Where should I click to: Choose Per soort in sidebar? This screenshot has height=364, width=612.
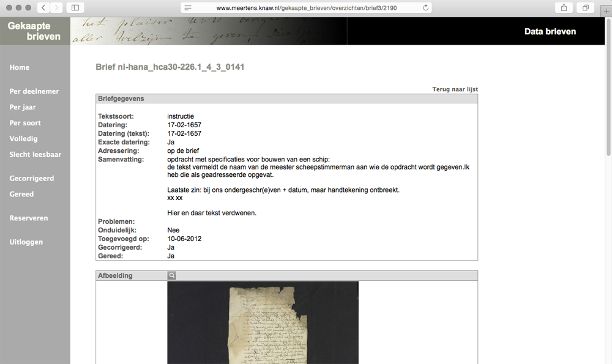pos(25,123)
